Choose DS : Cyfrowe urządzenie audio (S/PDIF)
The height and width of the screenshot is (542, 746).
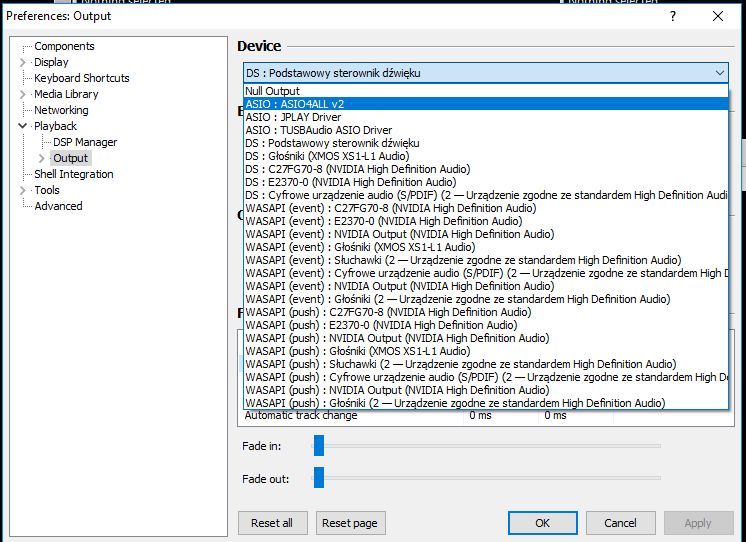point(486,195)
